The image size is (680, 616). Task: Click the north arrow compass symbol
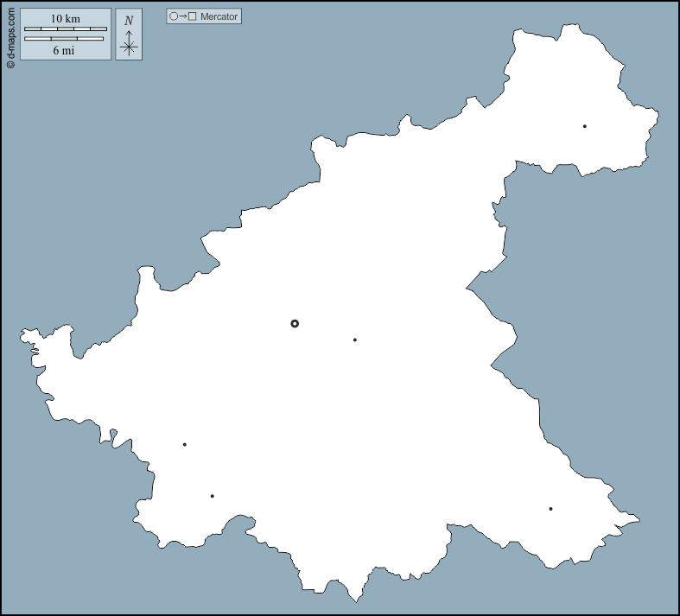coord(129,42)
